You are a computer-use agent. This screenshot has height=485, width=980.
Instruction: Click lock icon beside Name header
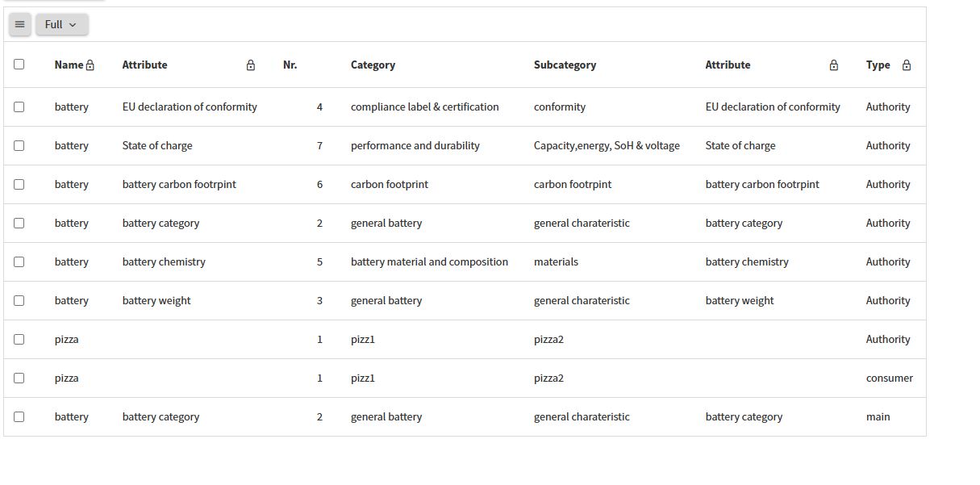pos(90,65)
